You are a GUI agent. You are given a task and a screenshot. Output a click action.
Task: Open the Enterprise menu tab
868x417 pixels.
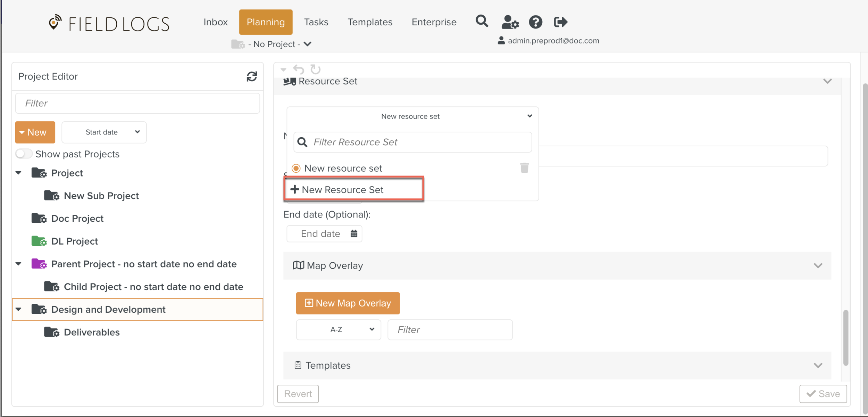pyautogui.click(x=434, y=22)
